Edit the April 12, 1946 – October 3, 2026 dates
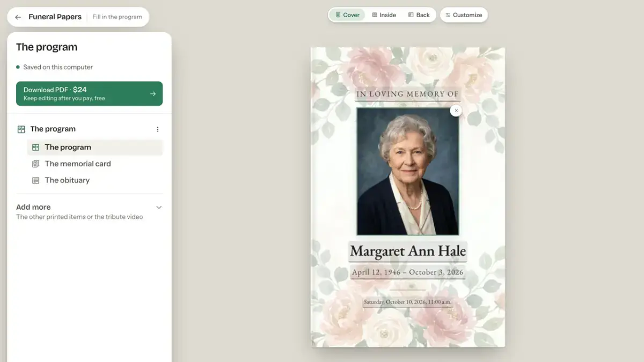 click(408, 272)
